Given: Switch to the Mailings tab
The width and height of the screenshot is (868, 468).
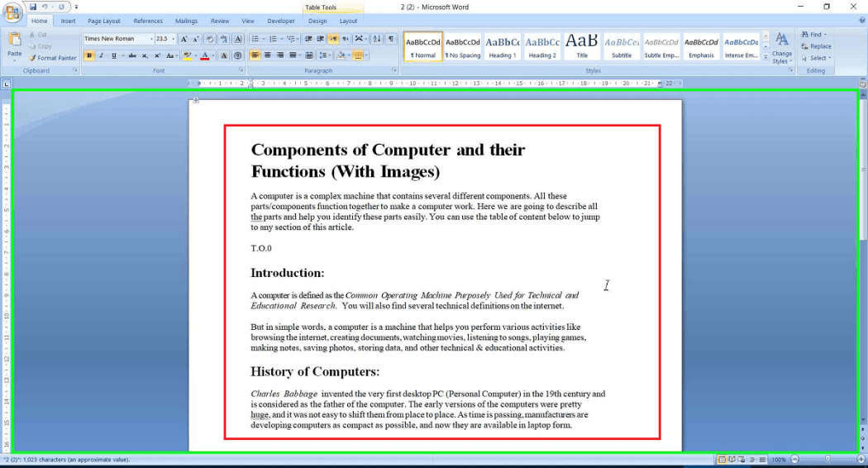Looking at the screenshot, I should [x=186, y=21].
